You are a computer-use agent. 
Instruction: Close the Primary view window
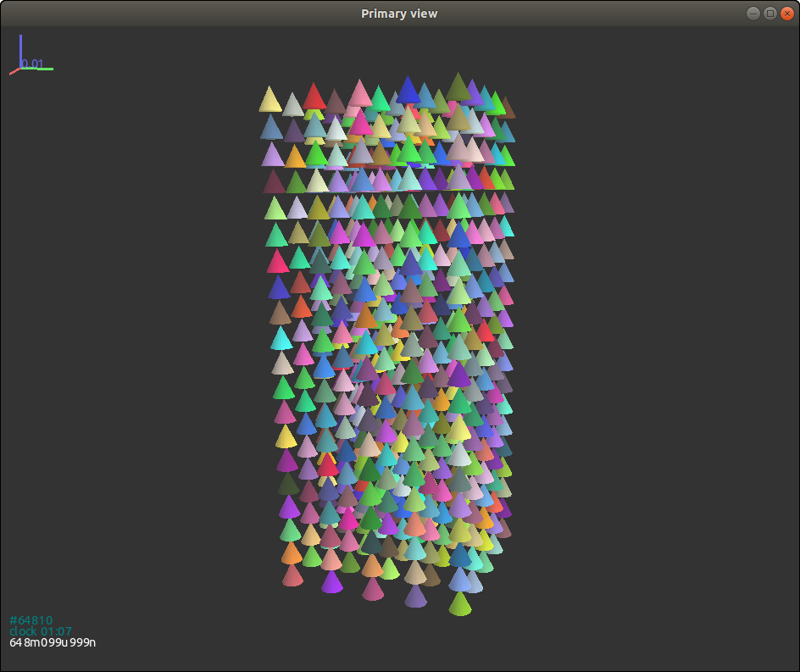pos(786,13)
